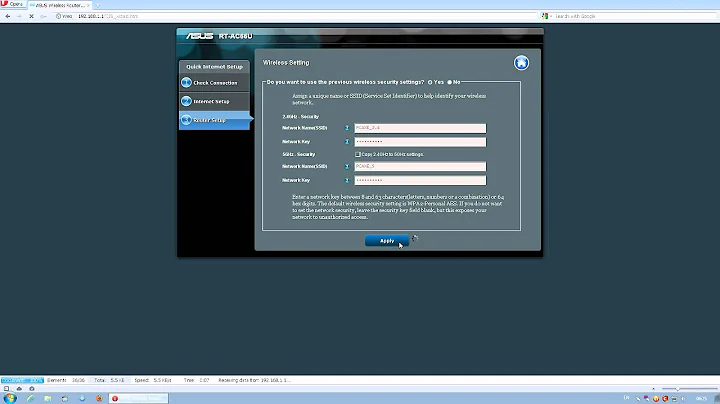This screenshot has height=404, width=720.
Task: Select Yes for previous security settings
Action: click(x=430, y=82)
